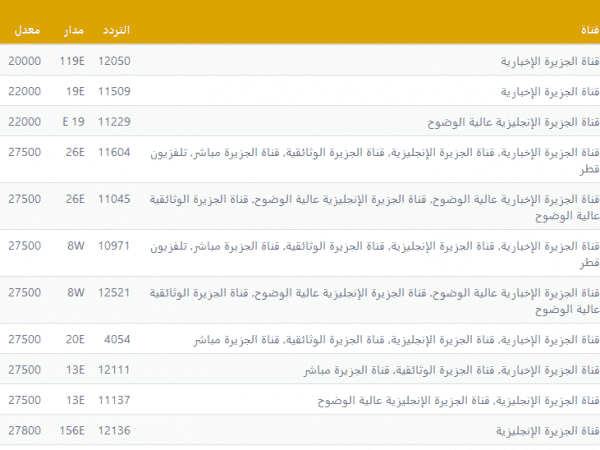The height and width of the screenshot is (450, 600).
Task: Select frequency value 12050
Action: tap(114, 61)
